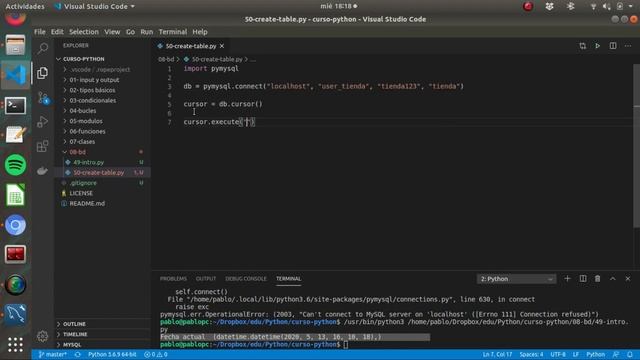
Task: Open notifications bell in status bar
Action: [630, 354]
